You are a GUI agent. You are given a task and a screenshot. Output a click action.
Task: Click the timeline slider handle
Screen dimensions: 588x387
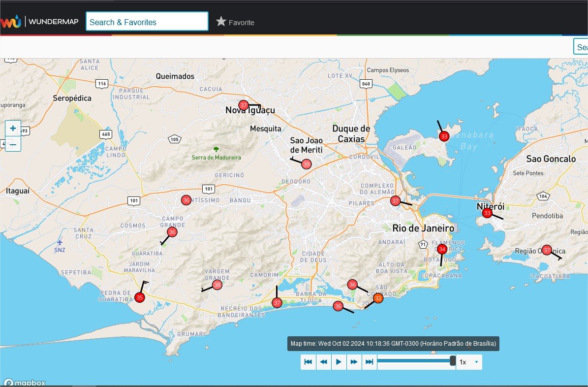click(x=453, y=361)
